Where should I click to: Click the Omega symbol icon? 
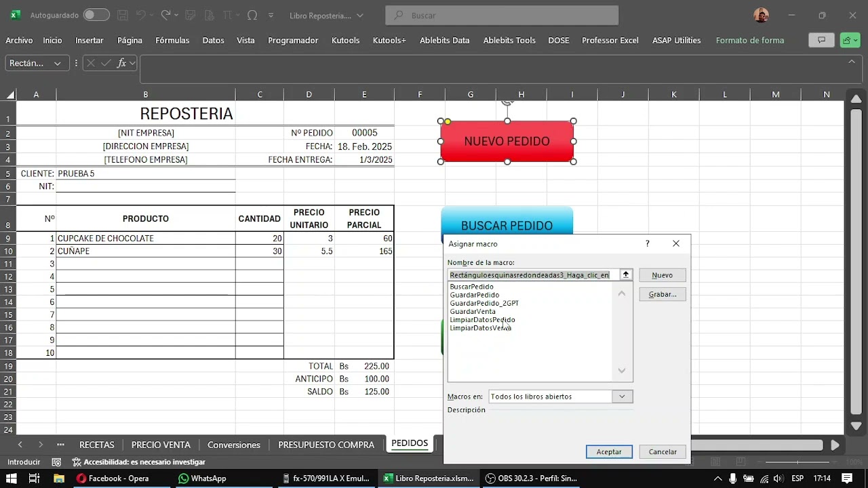pyautogui.click(x=253, y=15)
